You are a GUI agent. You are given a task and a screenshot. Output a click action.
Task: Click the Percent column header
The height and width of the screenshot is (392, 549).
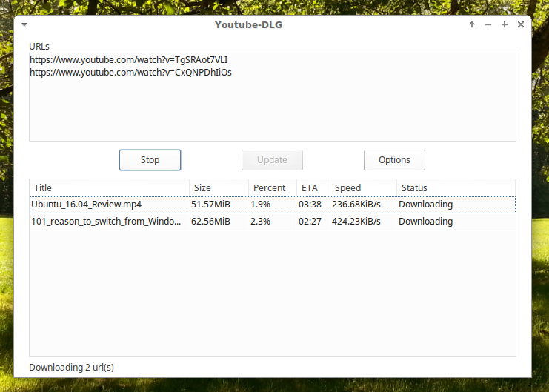(273, 187)
